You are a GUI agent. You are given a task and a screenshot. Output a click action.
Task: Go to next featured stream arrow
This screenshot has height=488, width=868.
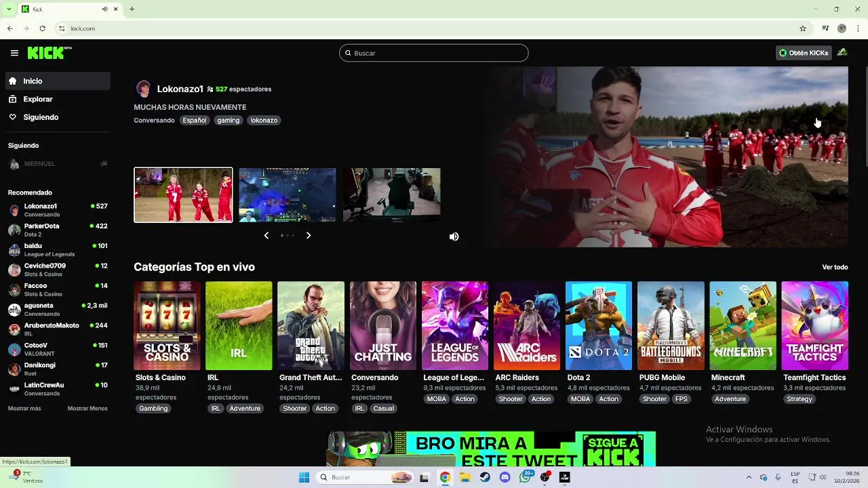pyautogui.click(x=308, y=235)
